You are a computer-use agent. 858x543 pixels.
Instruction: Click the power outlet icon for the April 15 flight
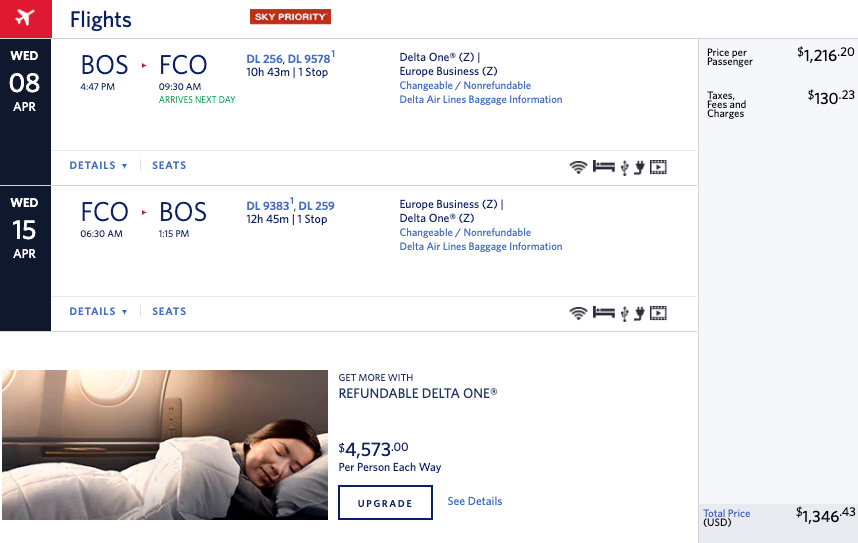coord(639,313)
